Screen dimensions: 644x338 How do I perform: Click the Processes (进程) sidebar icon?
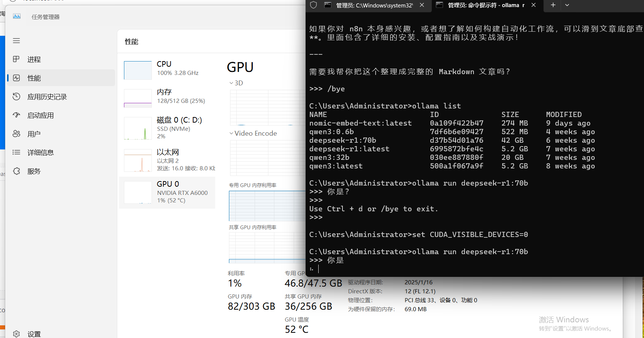[x=16, y=59]
